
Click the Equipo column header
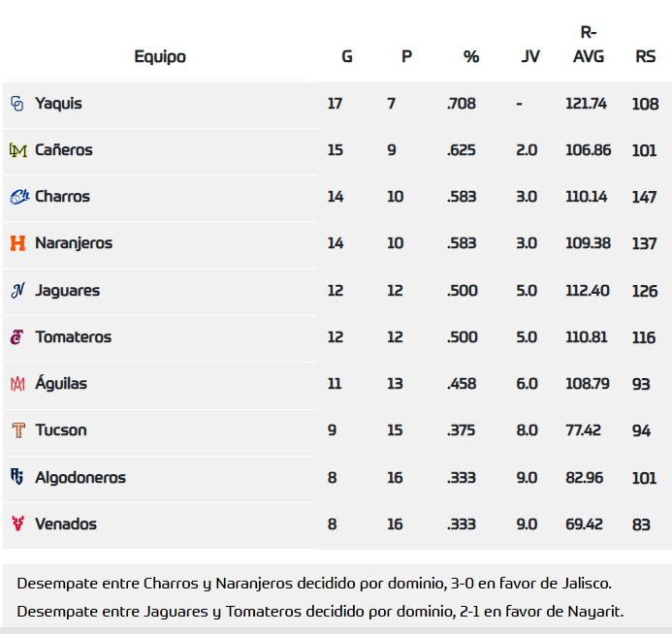point(160,56)
